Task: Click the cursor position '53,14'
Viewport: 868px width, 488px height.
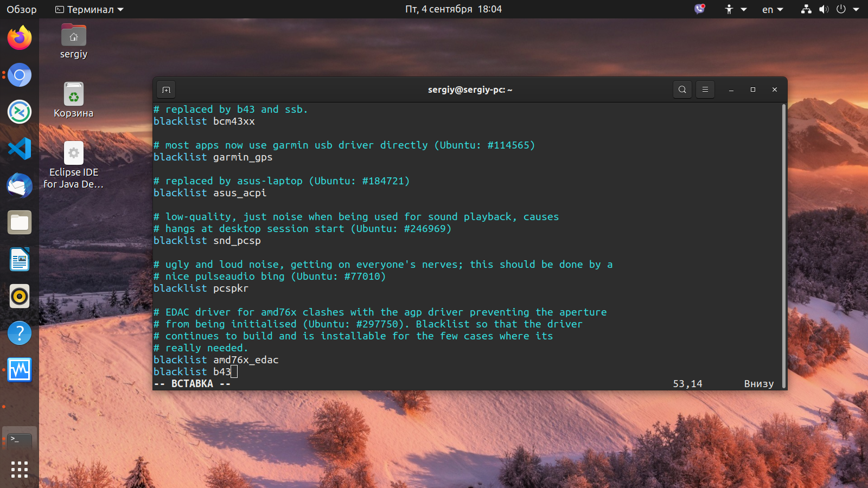Action: click(x=687, y=384)
